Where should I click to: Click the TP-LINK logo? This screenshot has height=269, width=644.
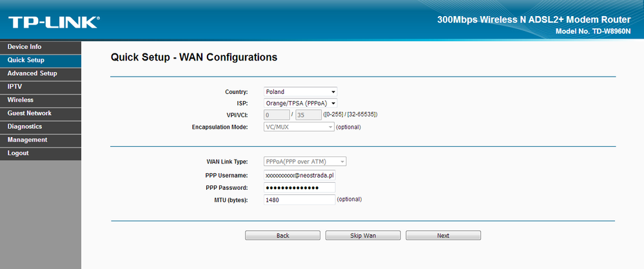coord(54,23)
